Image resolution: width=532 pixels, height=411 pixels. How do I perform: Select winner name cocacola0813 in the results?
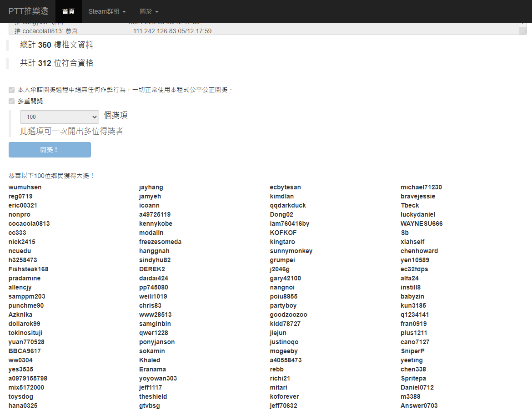pos(29,223)
